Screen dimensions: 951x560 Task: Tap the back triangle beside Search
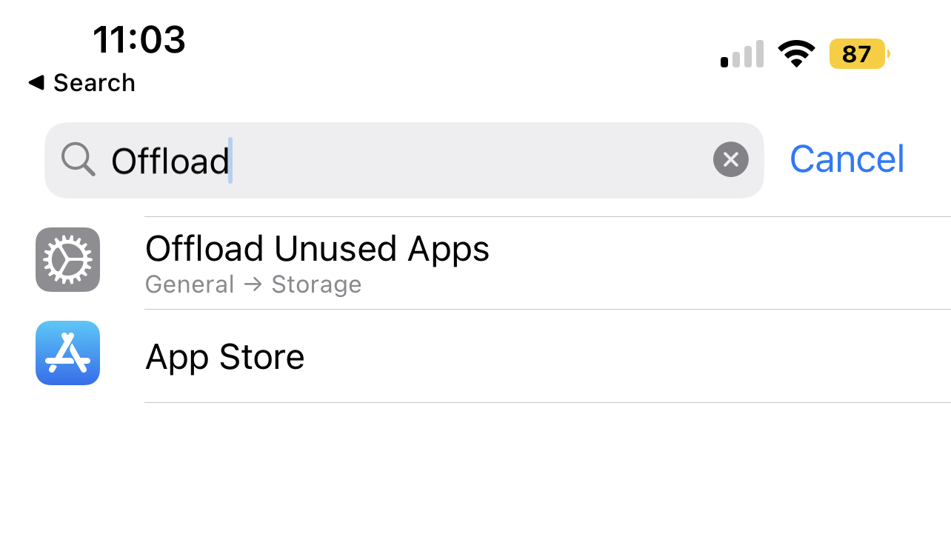click(x=36, y=83)
